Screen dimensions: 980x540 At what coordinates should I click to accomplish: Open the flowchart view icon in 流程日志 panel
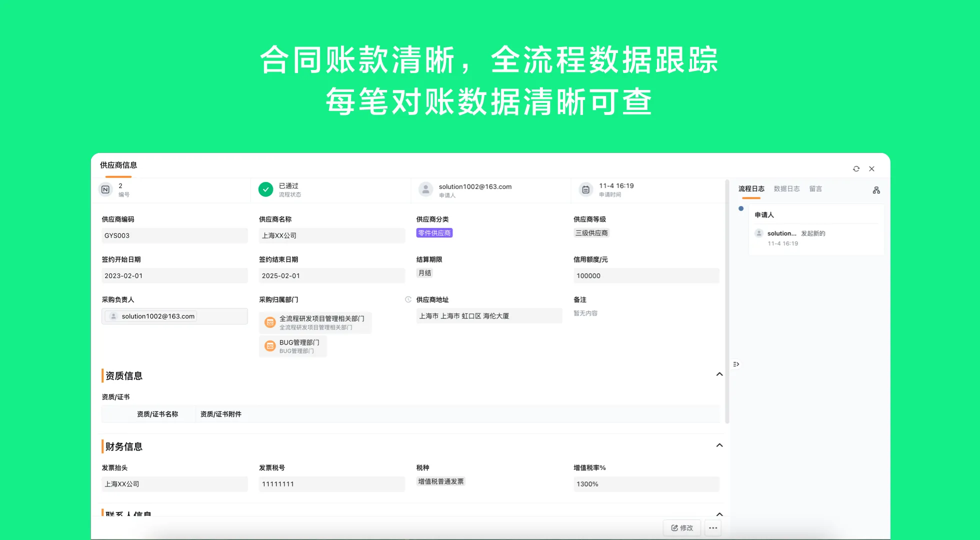[876, 189]
